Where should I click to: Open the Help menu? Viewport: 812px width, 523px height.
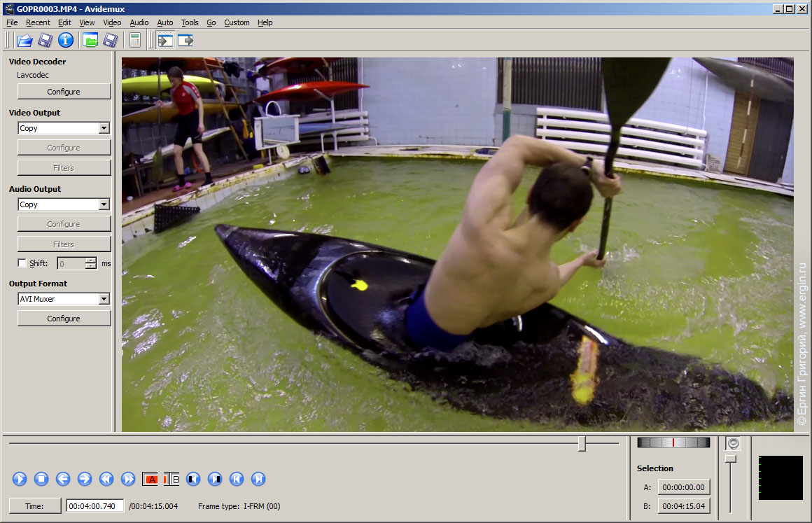tap(265, 22)
